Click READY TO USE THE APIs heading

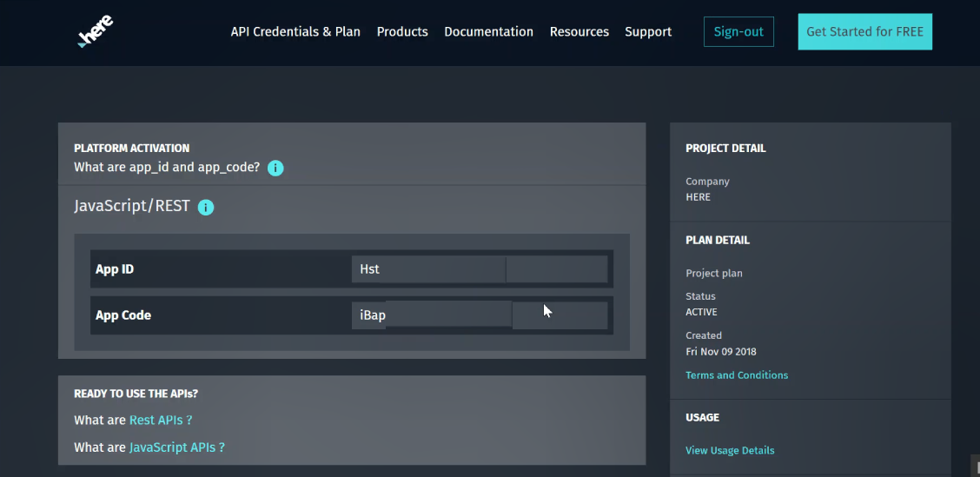click(136, 394)
